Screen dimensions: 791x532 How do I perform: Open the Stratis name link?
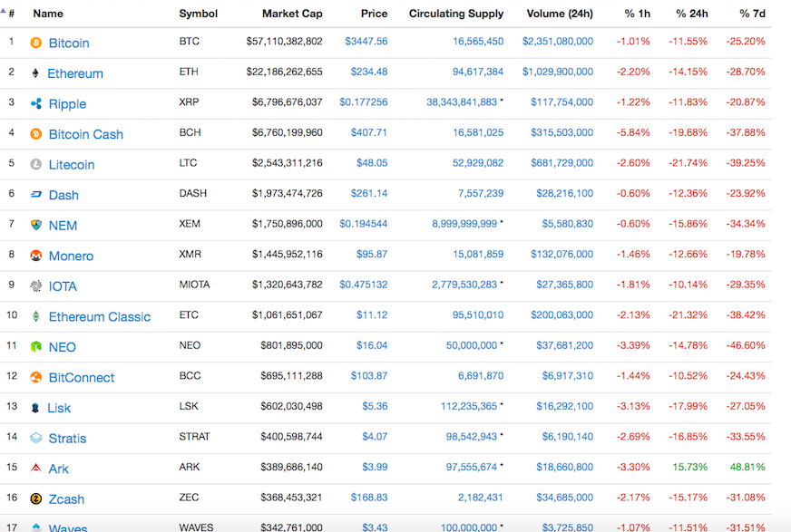pyautogui.click(x=68, y=439)
